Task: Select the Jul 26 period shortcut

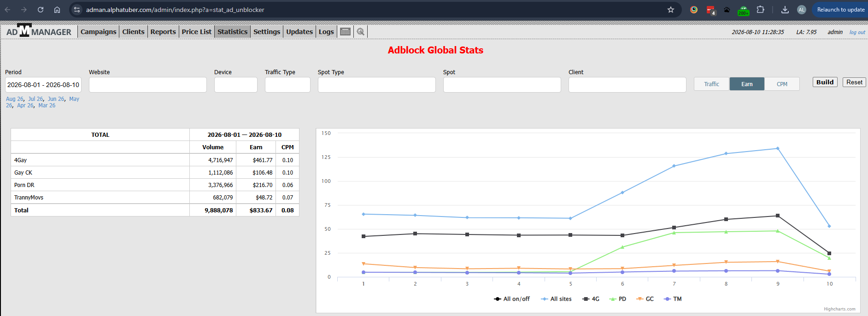Action: coord(35,99)
